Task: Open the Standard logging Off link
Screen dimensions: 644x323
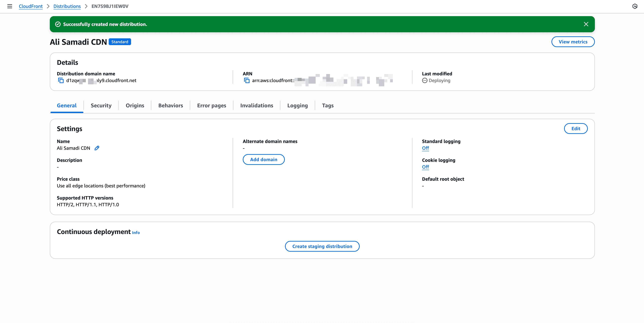Action: 425,148
